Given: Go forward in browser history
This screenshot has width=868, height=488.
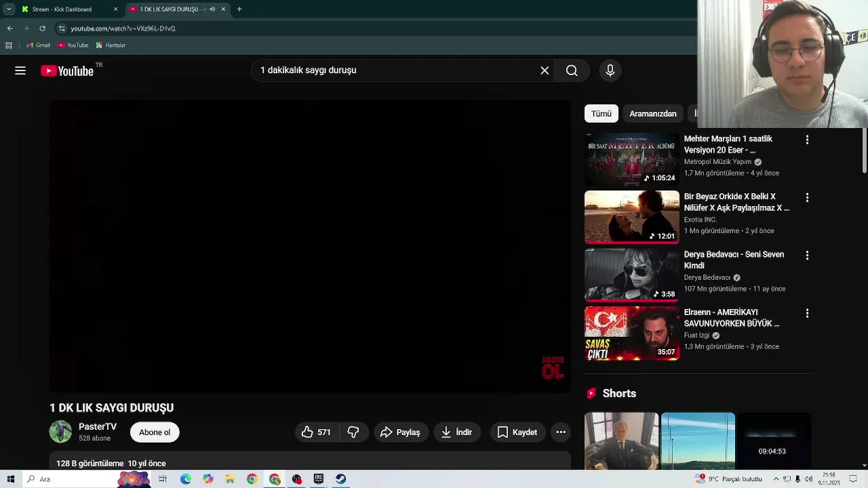Looking at the screenshot, I should point(26,28).
